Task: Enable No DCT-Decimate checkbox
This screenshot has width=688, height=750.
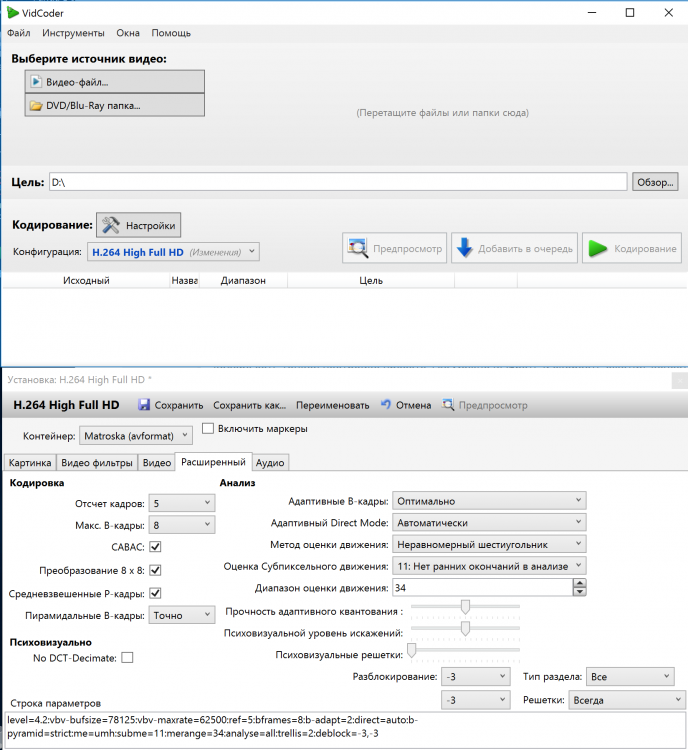Action: tap(127, 657)
